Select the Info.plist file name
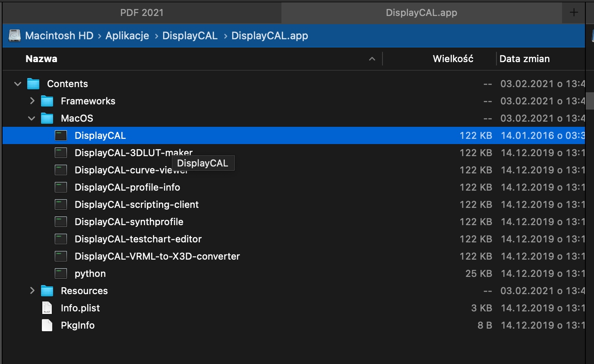 tap(80, 308)
